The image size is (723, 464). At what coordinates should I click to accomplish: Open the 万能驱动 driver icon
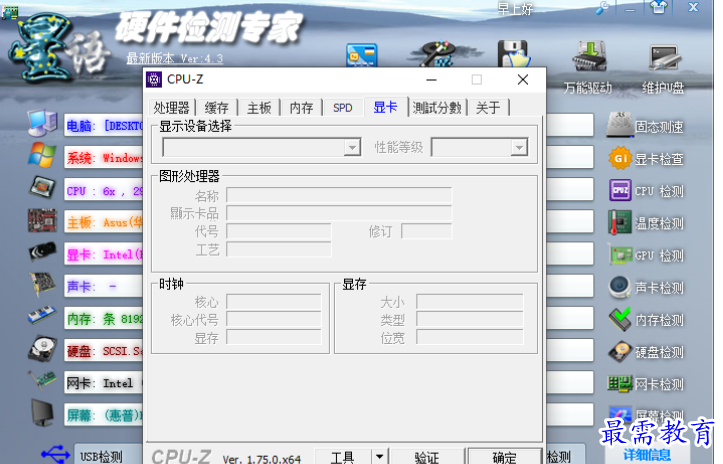(589, 57)
